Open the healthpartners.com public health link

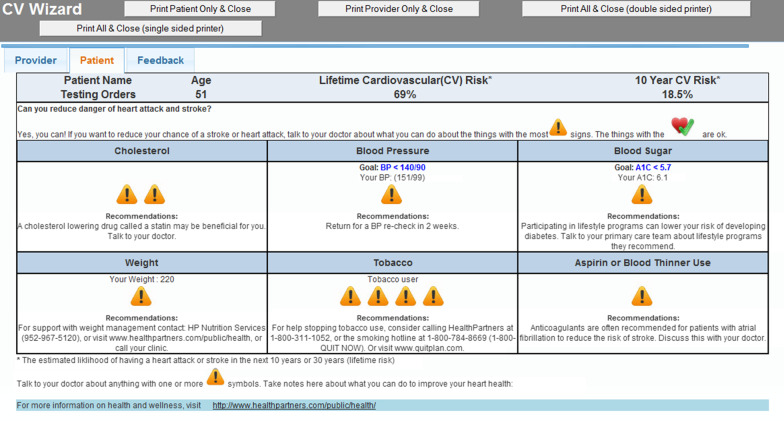(x=293, y=405)
